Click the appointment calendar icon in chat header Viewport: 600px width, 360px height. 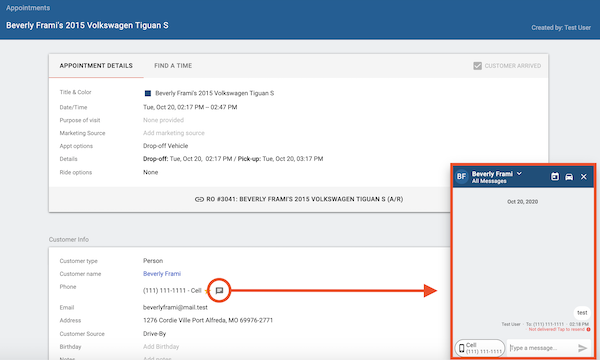[555, 176]
